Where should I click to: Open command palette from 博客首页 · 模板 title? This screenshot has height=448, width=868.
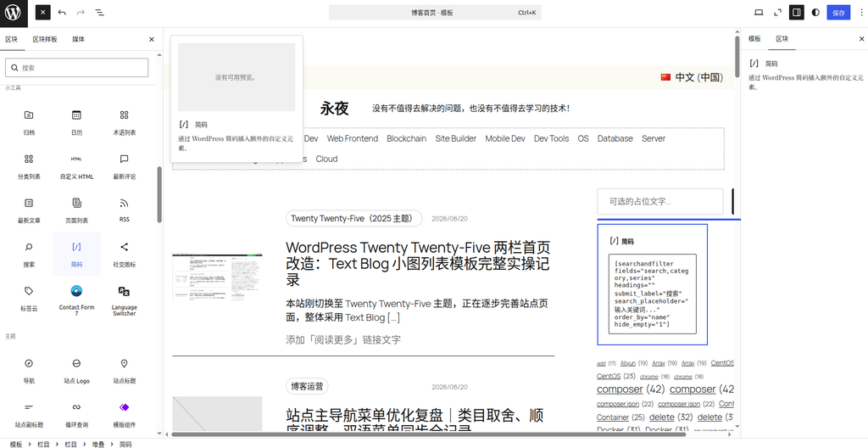pyautogui.click(x=435, y=12)
